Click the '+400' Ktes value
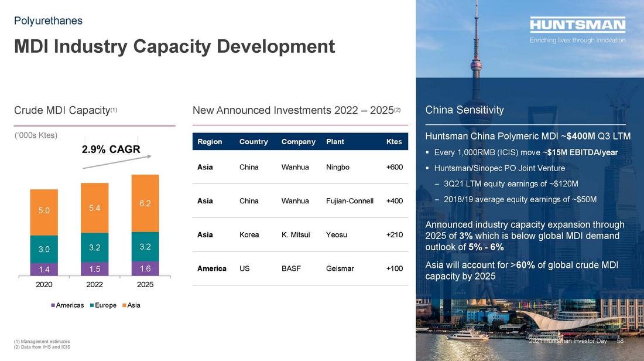 point(395,201)
